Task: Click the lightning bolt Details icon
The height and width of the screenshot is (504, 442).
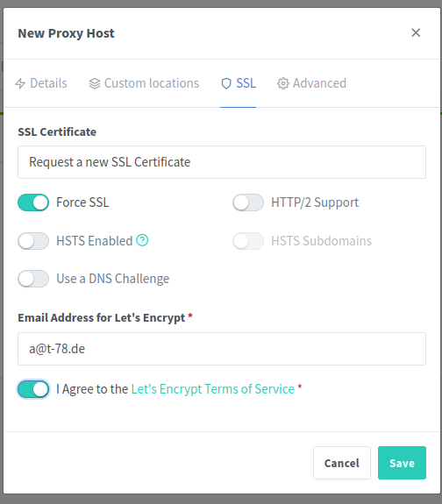Action: [20, 83]
